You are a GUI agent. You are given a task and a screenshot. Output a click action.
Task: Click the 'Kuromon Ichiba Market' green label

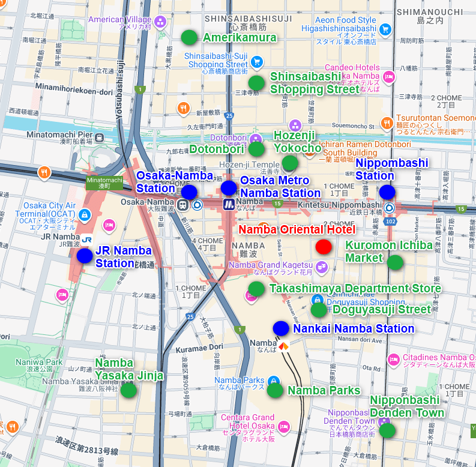(389, 252)
